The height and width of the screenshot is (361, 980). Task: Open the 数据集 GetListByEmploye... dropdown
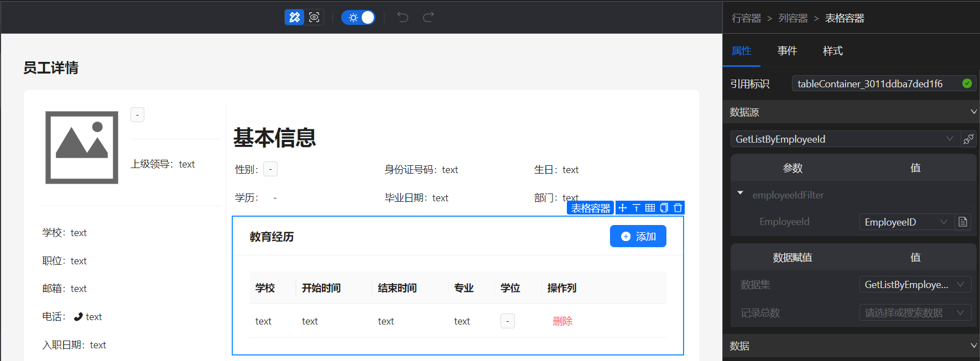coord(915,285)
